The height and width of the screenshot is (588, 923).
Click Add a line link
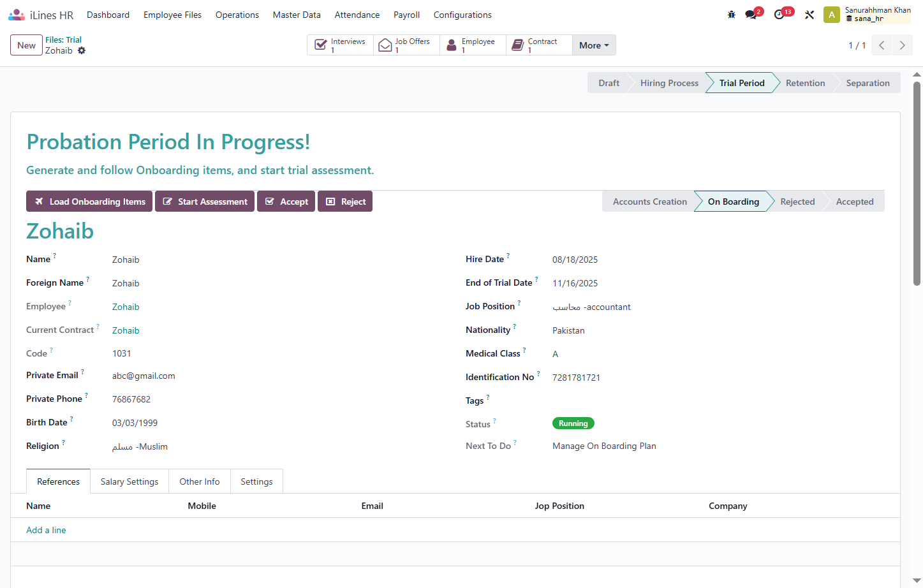coord(46,530)
